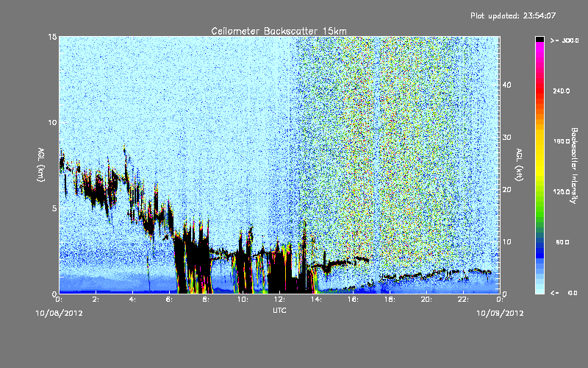
Task: Click the "2:" hour tick label
Action: 96,300
